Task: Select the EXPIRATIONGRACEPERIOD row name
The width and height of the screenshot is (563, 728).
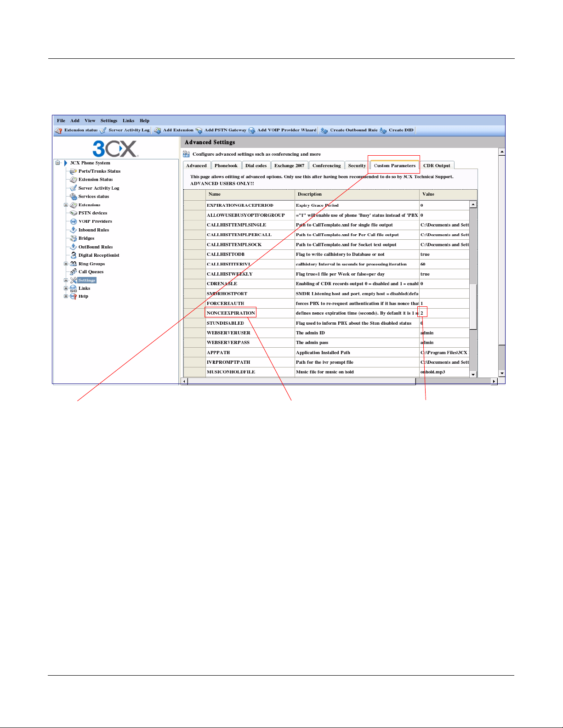Action: coord(240,205)
